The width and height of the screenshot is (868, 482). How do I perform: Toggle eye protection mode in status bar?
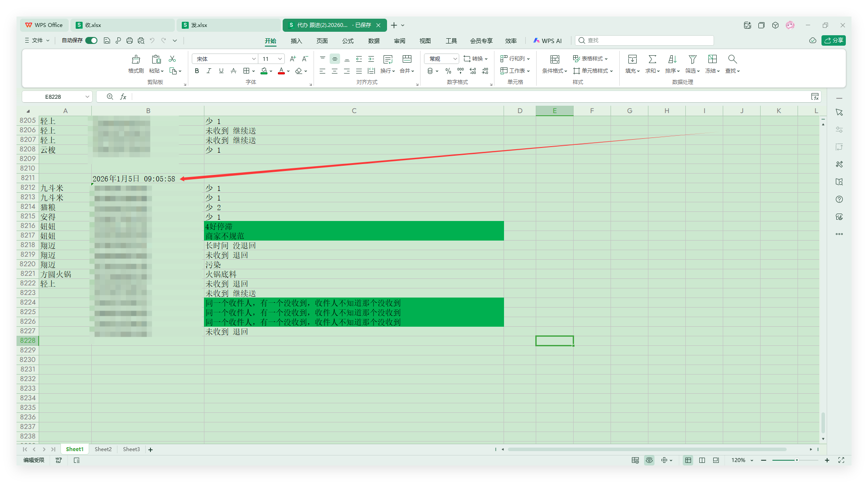(649, 460)
